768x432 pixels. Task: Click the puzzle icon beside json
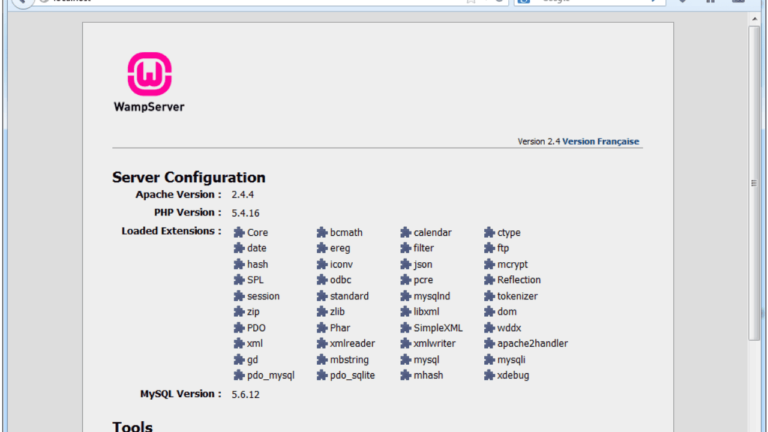click(x=406, y=264)
